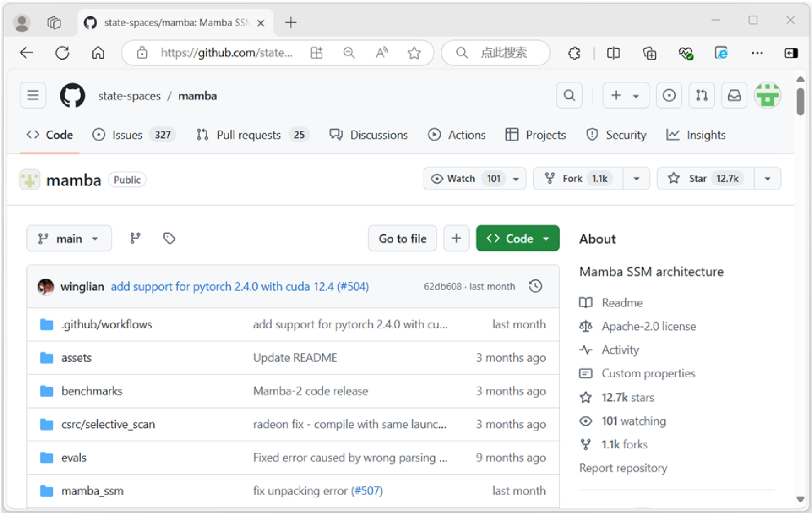This screenshot has width=812, height=513.
Task: Open the add file plus button
Action: click(456, 238)
